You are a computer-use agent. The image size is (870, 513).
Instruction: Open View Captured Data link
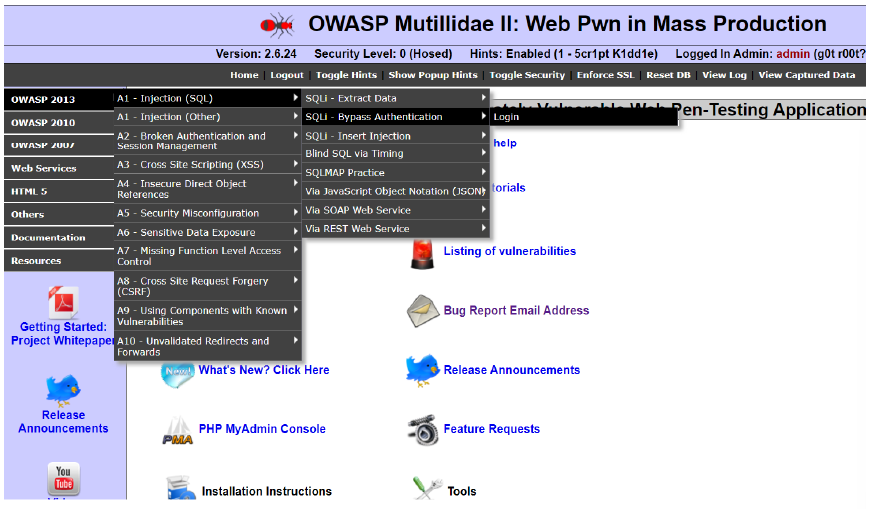tap(807, 75)
